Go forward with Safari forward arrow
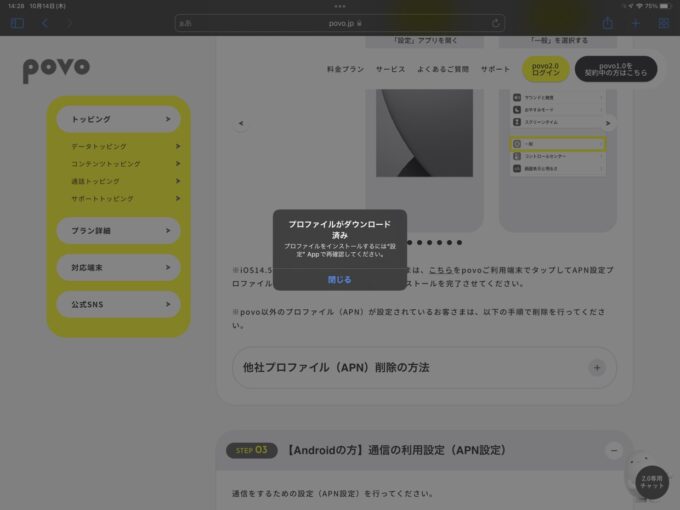The image size is (680, 510). [69, 23]
